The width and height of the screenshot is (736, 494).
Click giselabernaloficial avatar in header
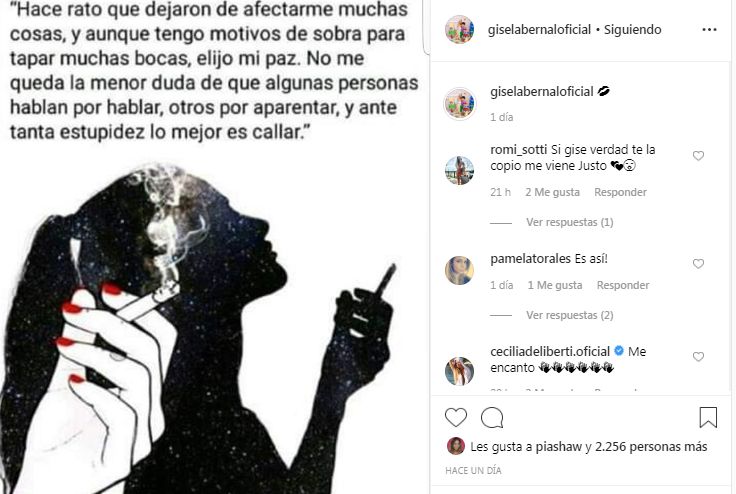[x=460, y=29]
